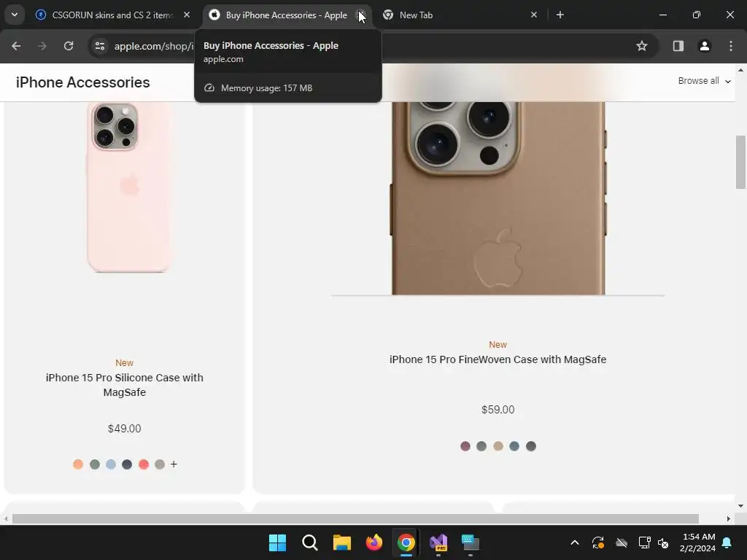The height and width of the screenshot is (560, 747).
Task: Select the evergreen FineWoven Case swatch
Action: pos(481,446)
